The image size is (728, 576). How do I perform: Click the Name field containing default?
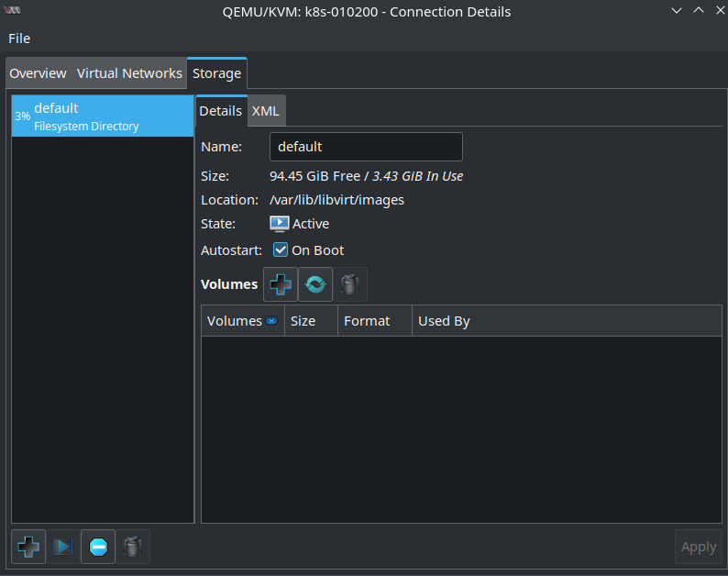click(366, 147)
